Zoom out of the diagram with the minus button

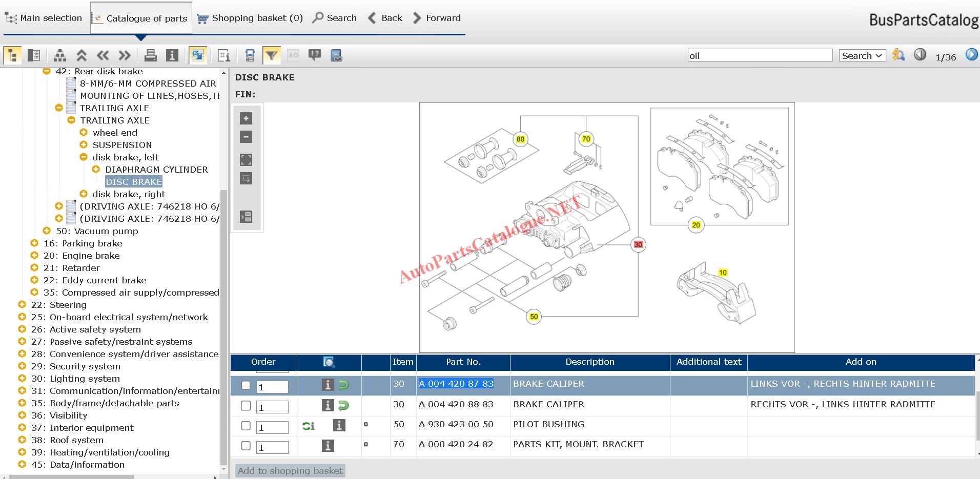point(246,137)
